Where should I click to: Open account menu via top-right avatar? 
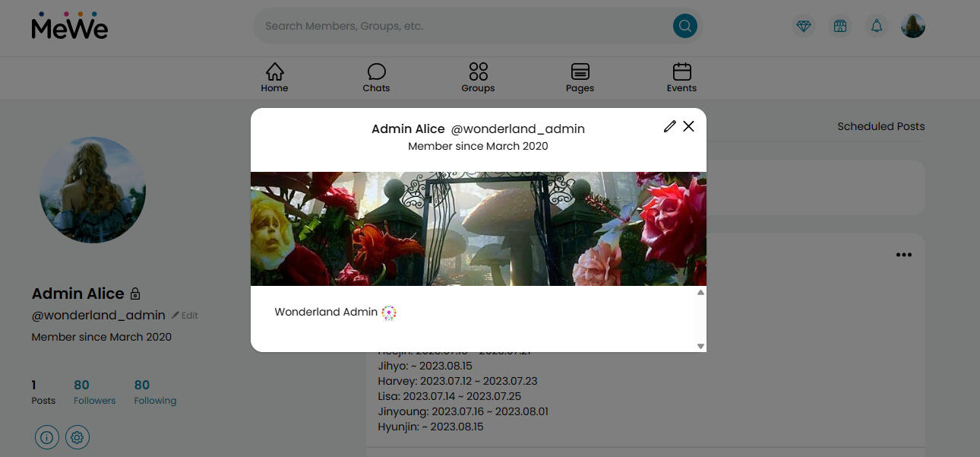pyautogui.click(x=913, y=26)
